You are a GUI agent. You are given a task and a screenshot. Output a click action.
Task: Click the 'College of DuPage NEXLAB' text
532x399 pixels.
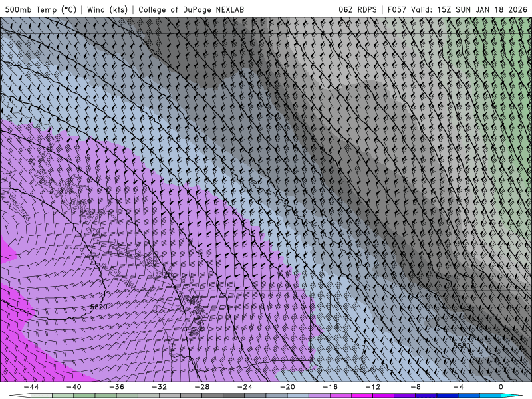191,9
